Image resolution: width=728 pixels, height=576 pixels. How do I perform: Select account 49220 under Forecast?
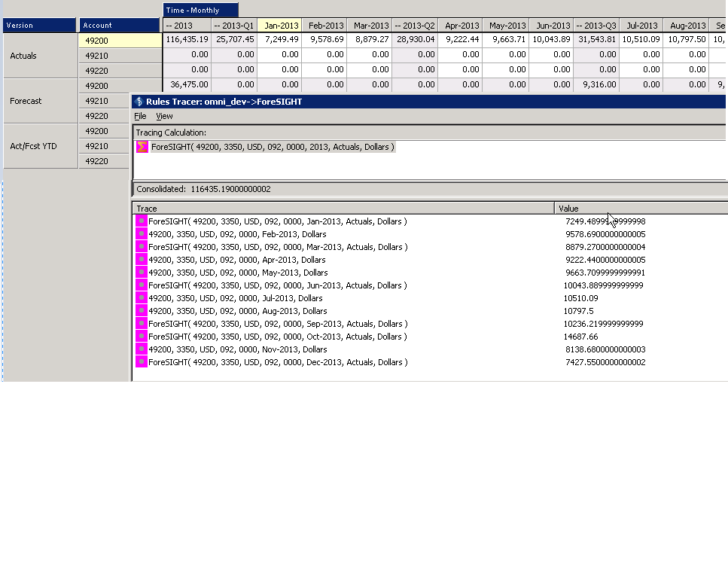(104, 116)
